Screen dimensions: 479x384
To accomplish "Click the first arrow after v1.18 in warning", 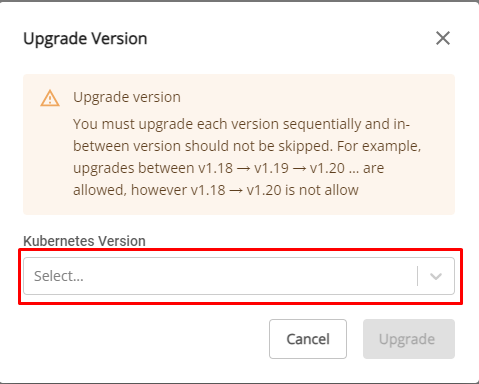I will pos(243,168).
